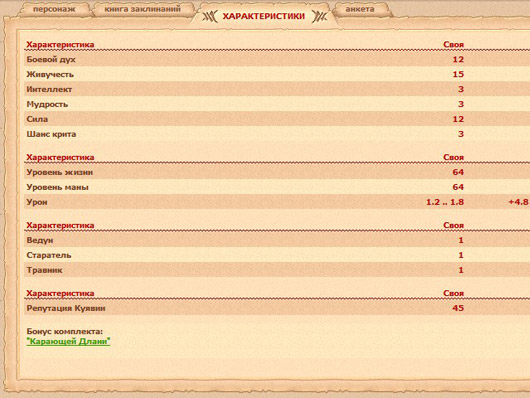Select the ХАРАКТЕРИСТИКИ tab
The width and height of the screenshot is (530, 398).
[x=264, y=16]
